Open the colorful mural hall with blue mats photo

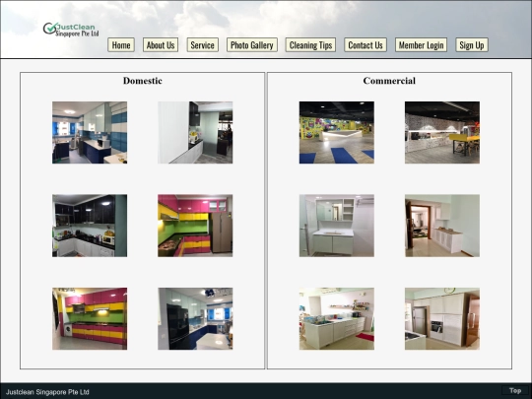337,132
